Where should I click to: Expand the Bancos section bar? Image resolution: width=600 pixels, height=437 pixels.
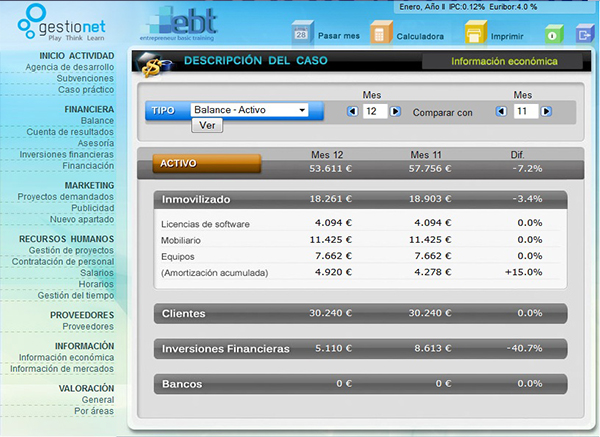coord(360,384)
